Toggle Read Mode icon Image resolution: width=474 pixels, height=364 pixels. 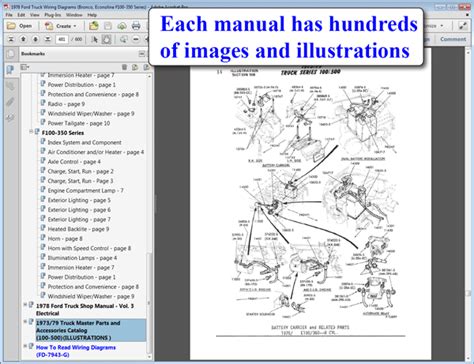coord(462,26)
